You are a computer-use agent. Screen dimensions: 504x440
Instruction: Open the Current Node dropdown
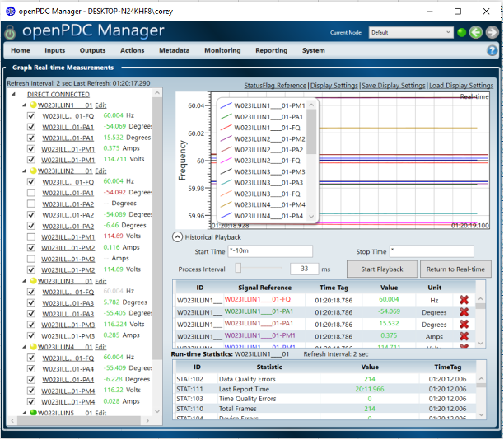[411, 33]
